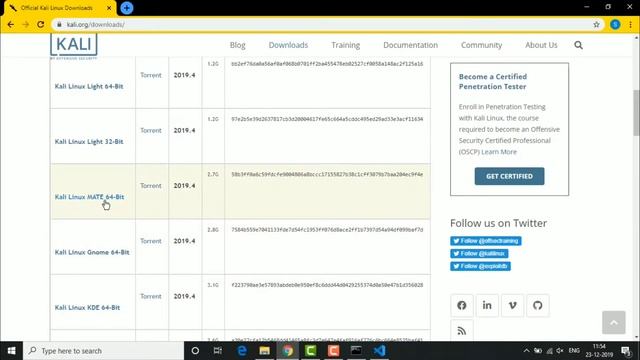Open the orange Camtasia recorder taskbar icon
640x360 pixels.
pyautogui.click(x=333, y=351)
